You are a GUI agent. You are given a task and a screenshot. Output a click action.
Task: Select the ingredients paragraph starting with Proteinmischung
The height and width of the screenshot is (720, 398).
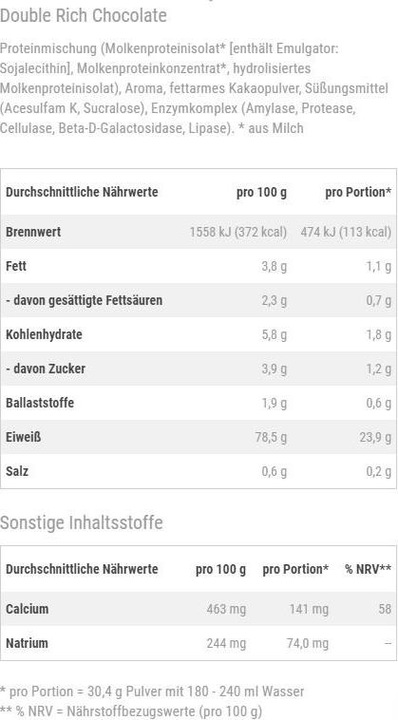click(194, 88)
